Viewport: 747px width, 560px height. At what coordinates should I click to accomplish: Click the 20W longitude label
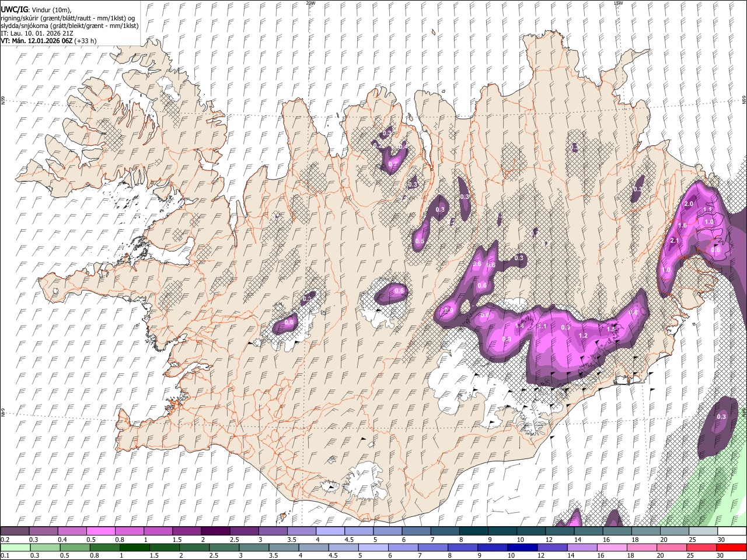[310, 3]
